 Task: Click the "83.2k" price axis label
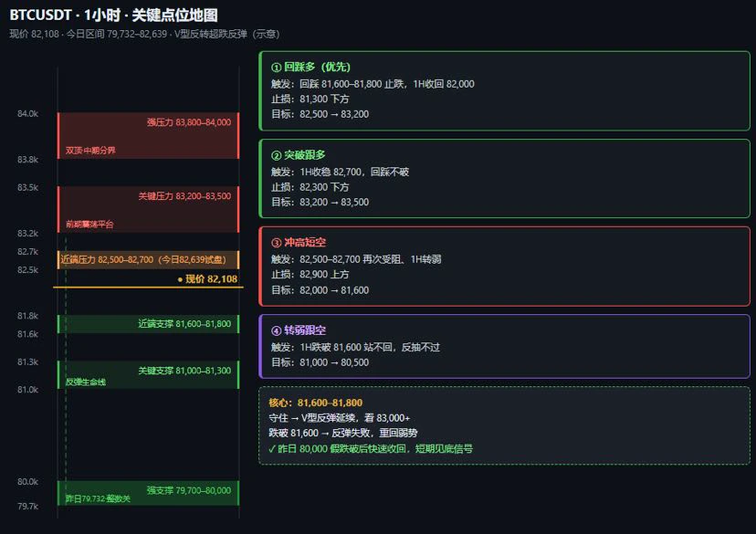27,234
